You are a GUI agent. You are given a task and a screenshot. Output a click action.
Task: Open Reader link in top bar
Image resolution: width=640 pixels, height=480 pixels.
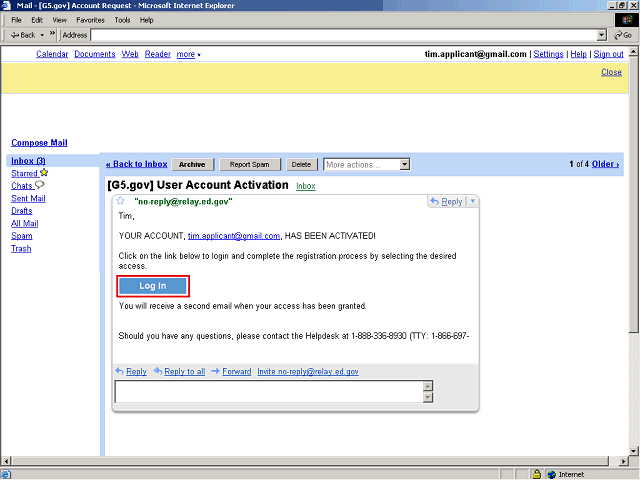(158, 54)
